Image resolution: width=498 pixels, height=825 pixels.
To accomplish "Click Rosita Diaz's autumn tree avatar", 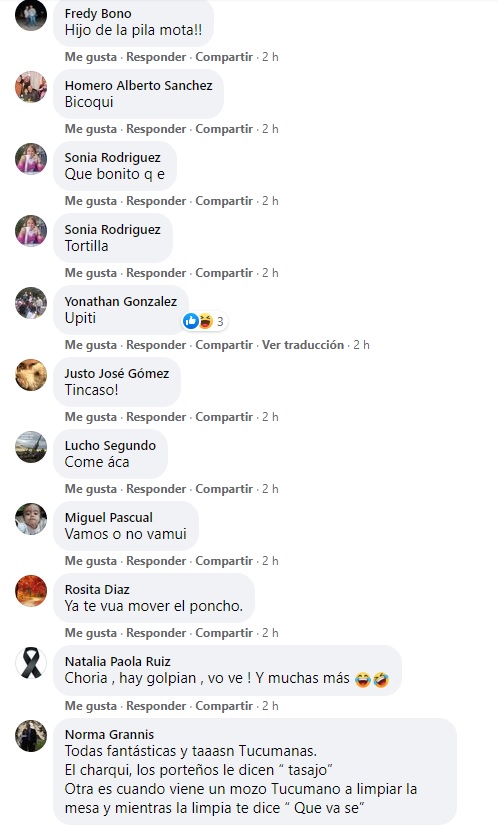I will point(31,591).
